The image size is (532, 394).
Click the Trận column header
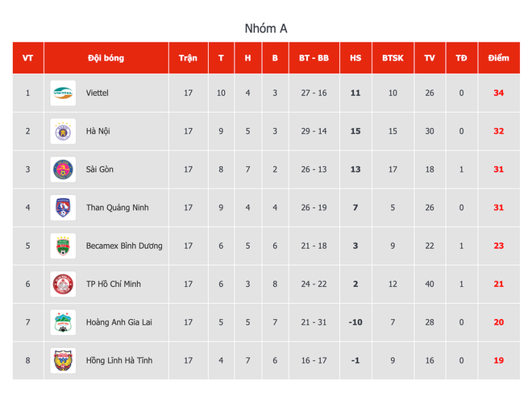tap(188, 58)
